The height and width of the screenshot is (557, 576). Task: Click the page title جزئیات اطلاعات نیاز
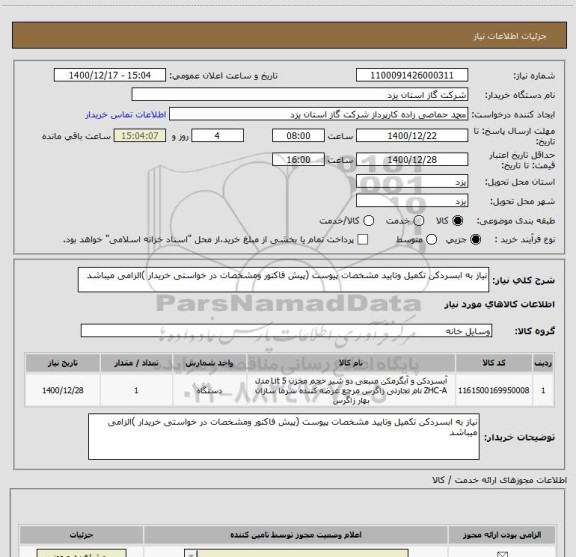[x=510, y=36]
